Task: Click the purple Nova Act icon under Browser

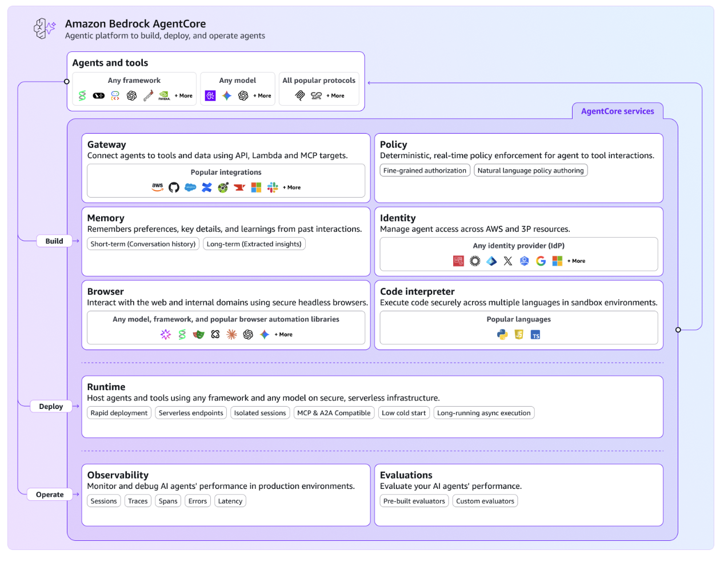Action: pos(166,335)
